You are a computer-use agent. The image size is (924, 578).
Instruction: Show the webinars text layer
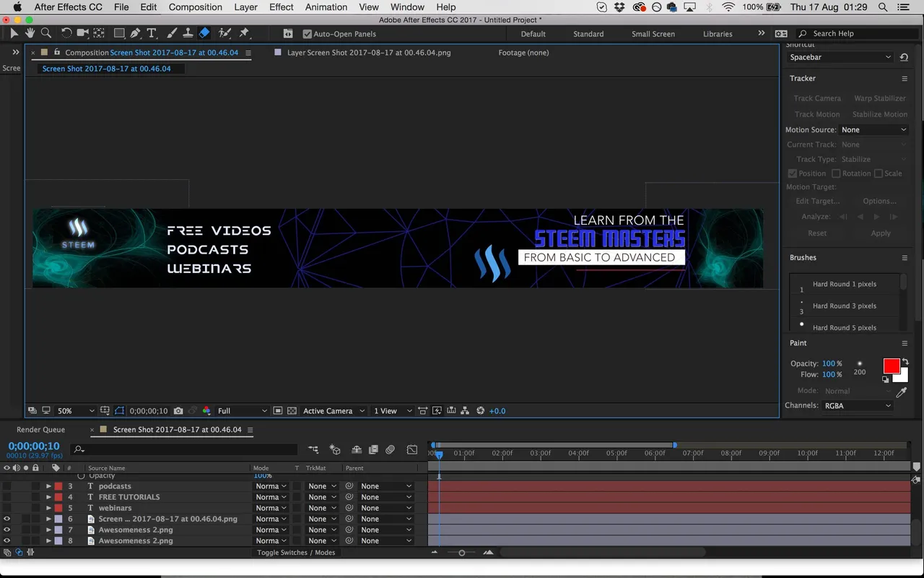(x=7, y=508)
